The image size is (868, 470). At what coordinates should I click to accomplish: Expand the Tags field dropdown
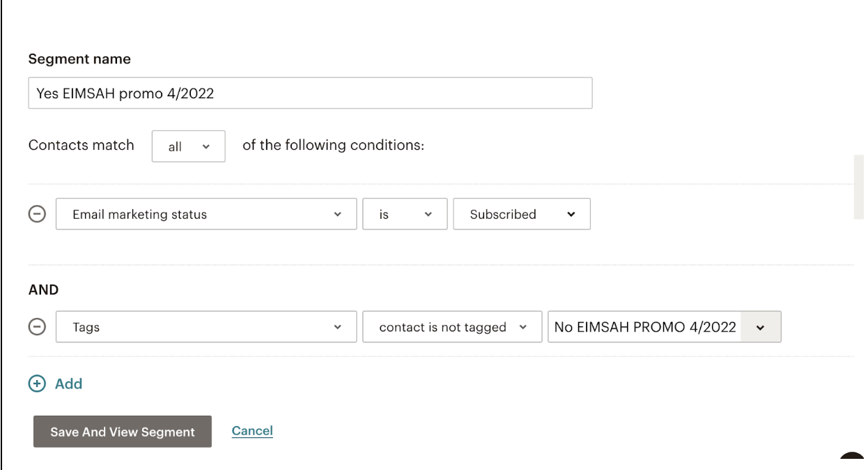(206, 326)
